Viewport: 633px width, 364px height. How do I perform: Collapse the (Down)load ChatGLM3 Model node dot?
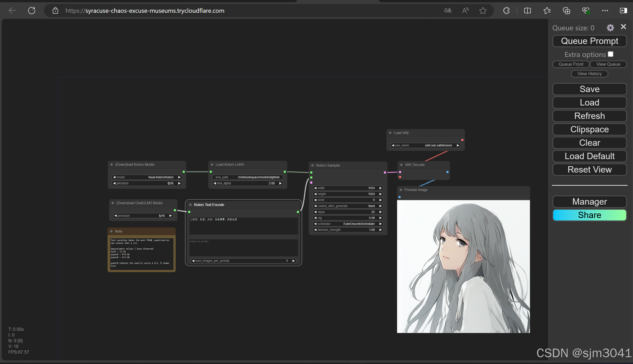tap(113, 203)
